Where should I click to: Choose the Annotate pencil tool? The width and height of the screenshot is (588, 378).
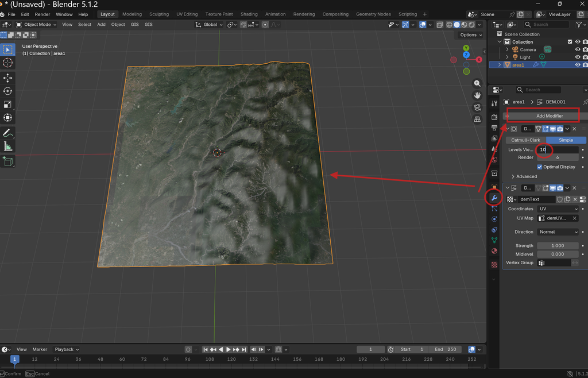(x=7, y=133)
